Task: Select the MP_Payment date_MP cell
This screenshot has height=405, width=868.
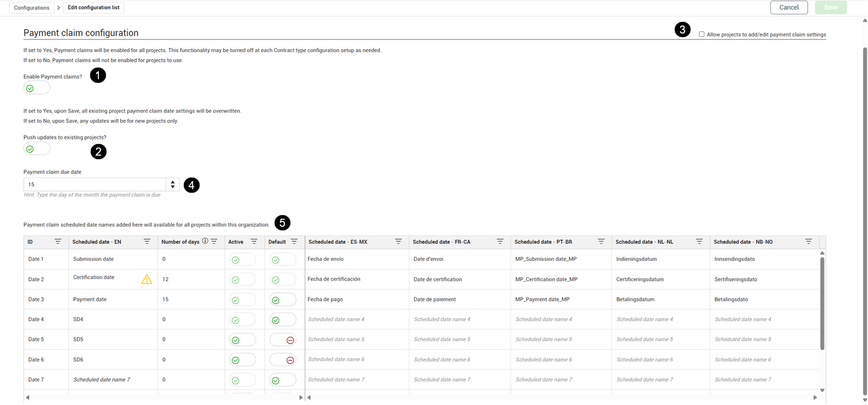Action: click(561, 300)
